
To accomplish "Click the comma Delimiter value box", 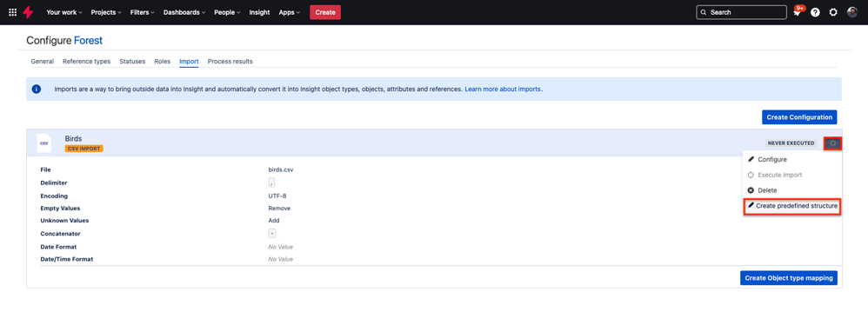I will tap(272, 183).
